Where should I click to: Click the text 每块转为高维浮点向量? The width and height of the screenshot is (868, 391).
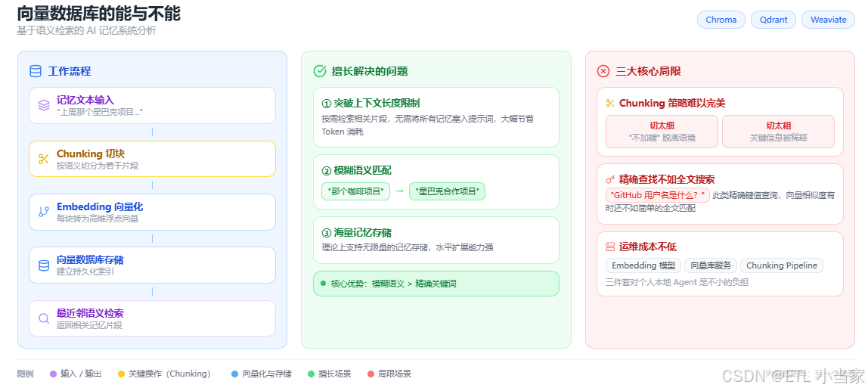coord(98,219)
